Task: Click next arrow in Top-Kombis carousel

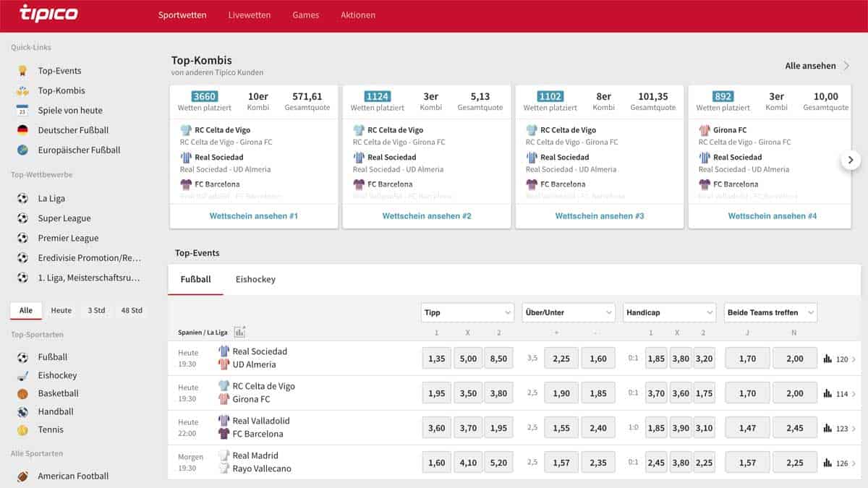Action: (851, 160)
